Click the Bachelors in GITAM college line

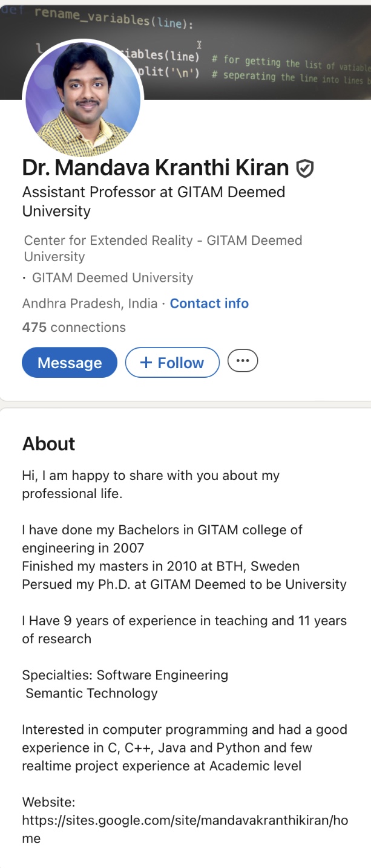(162, 530)
